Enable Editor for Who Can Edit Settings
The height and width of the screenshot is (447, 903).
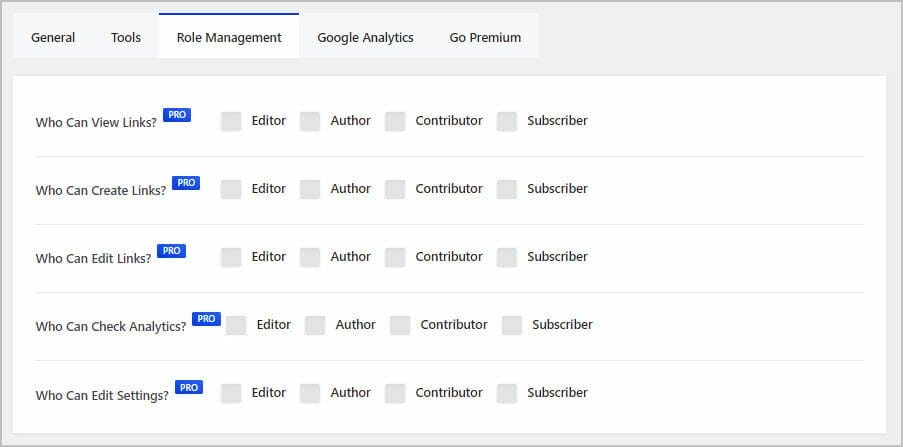231,393
